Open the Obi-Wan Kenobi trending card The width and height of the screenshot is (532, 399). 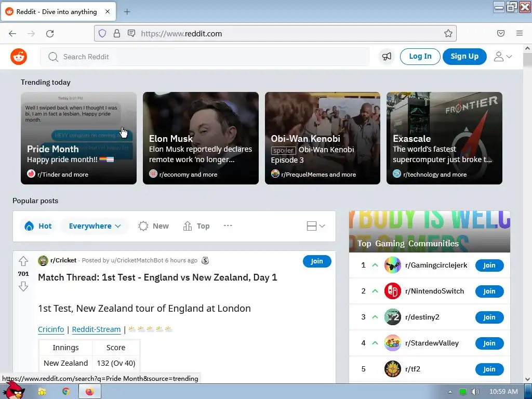point(322,138)
